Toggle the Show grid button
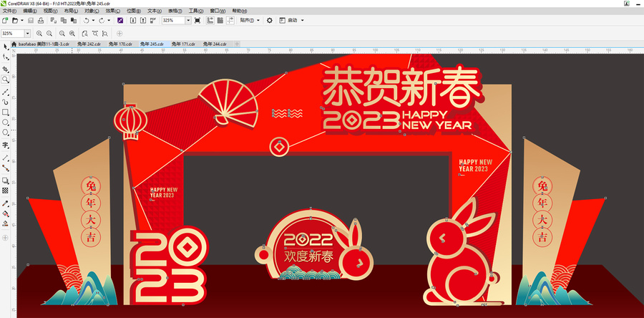The width and height of the screenshot is (644, 318). tap(220, 20)
